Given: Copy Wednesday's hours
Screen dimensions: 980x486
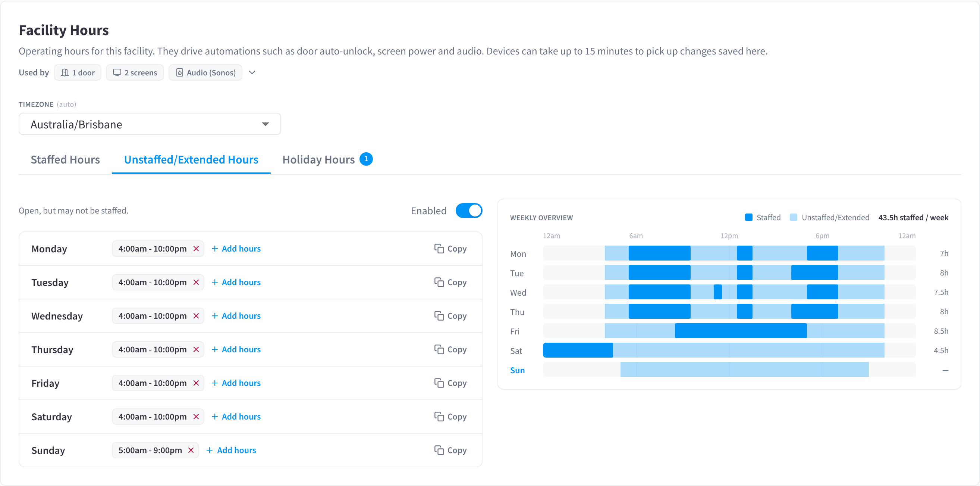Looking at the screenshot, I should click(x=450, y=316).
